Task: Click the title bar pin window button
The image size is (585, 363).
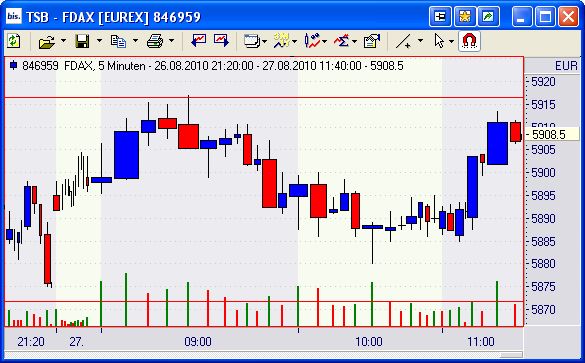Action: click(x=440, y=16)
